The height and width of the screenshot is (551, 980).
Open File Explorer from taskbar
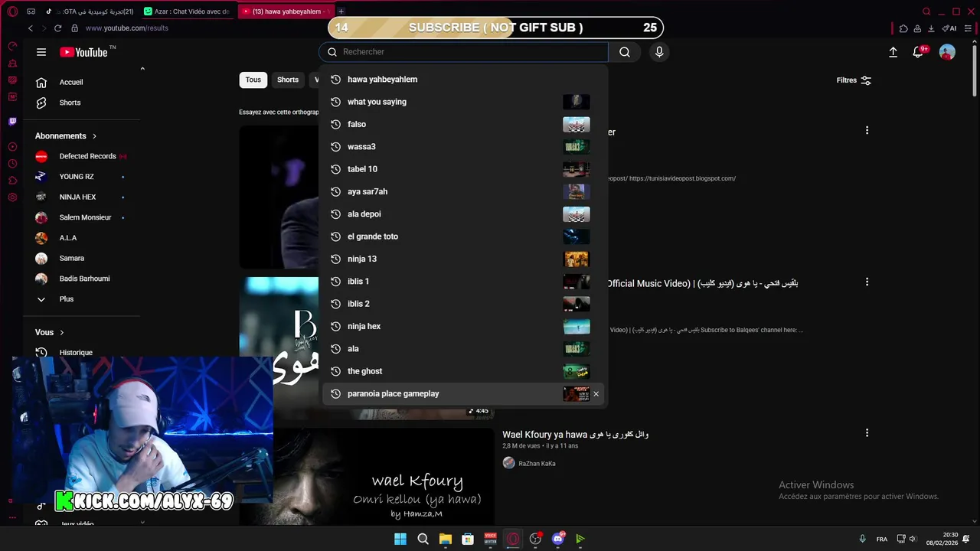point(446,539)
